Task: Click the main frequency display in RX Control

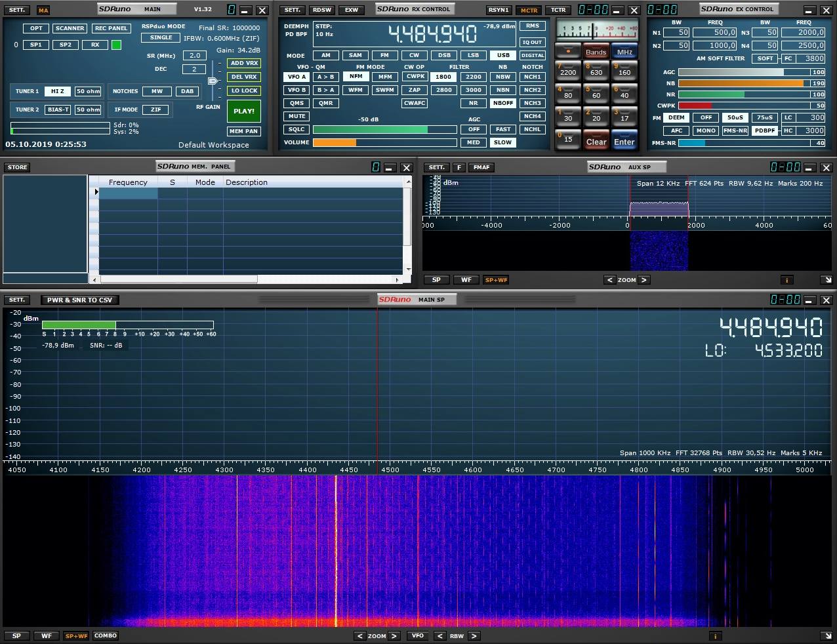Action: coord(432,33)
